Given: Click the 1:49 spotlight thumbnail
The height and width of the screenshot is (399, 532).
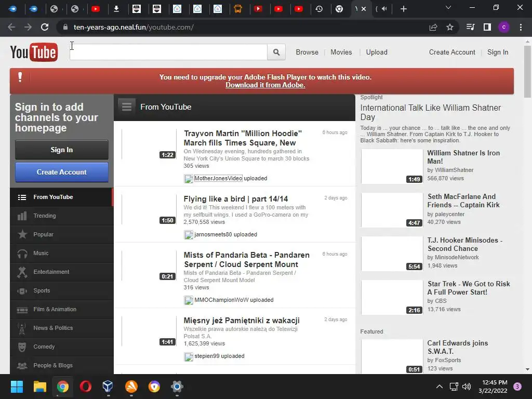Looking at the screenshot, I should click(x=392, y=166).
